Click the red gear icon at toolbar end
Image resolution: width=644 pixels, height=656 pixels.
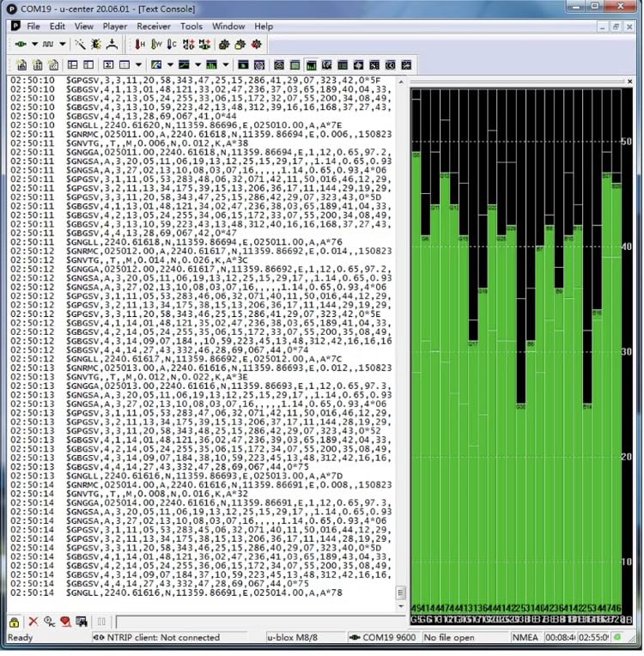point(257,44)
